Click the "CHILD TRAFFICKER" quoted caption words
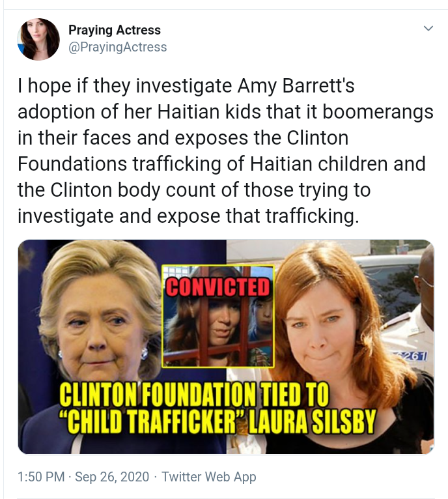The width and height of the screenshot is (448, 499). (x=152, y=423)
